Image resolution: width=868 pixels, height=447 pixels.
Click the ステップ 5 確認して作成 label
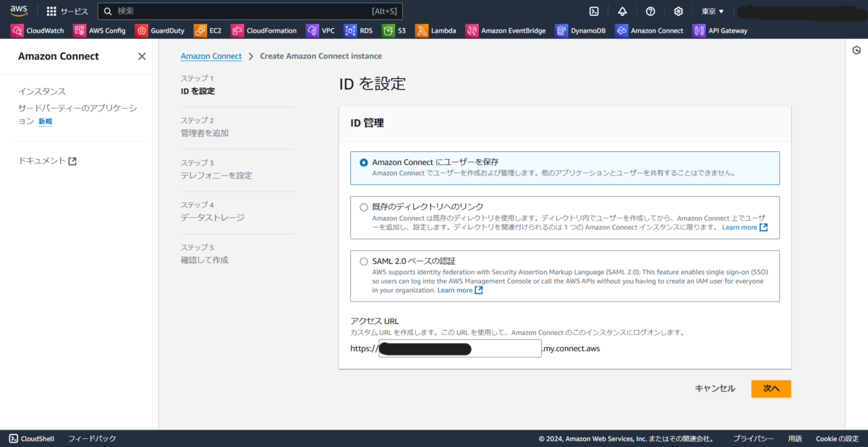click(x=205, y=253)
